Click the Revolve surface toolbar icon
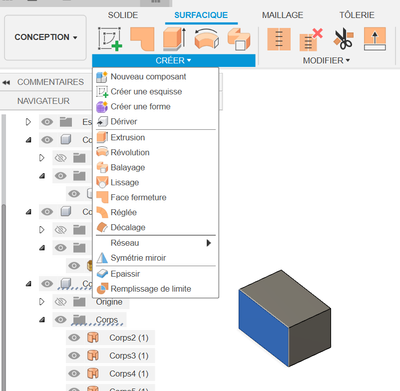 pyautogui.click(x=207, y=39)
